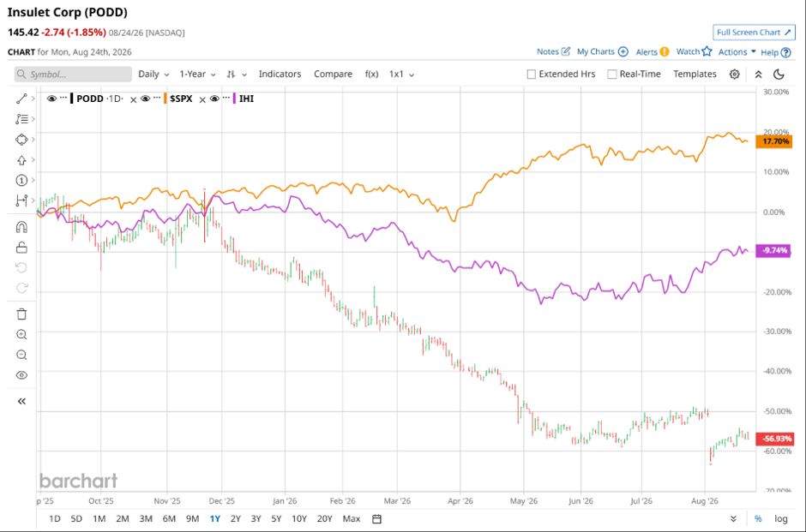Switch to dark mode moon icon
Image resolution: width=806 pixels, height=532 pixels.
pos(779,75)
